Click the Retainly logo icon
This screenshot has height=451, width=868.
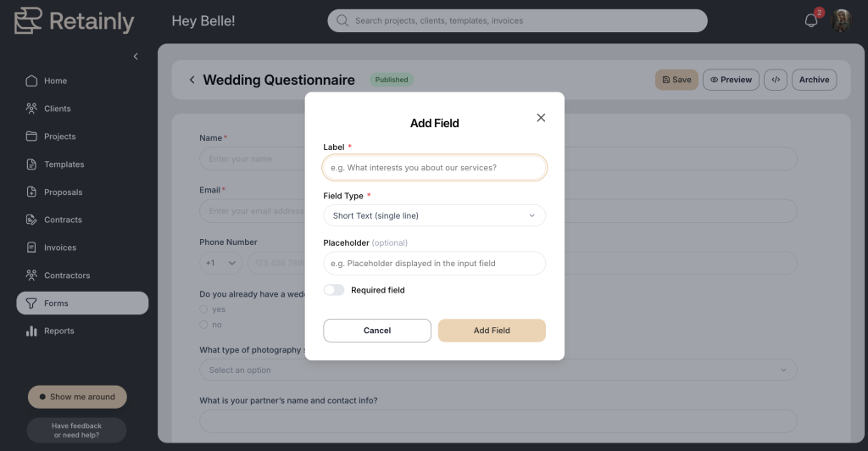(28, 20)
